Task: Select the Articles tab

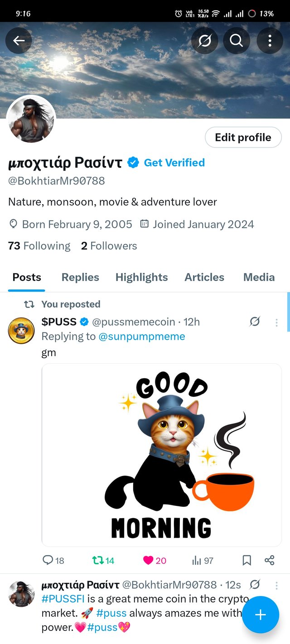Action: pyautogui.click(x=204, y=277)
